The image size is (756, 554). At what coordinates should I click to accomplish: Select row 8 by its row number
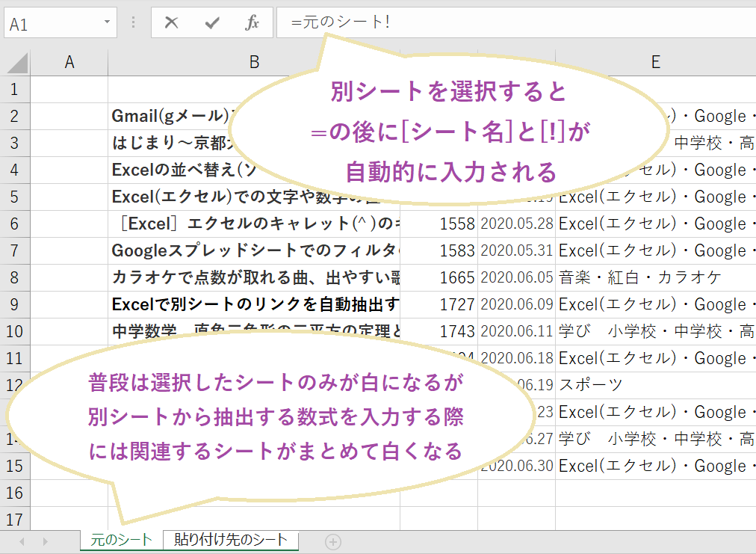coord(15,277)
